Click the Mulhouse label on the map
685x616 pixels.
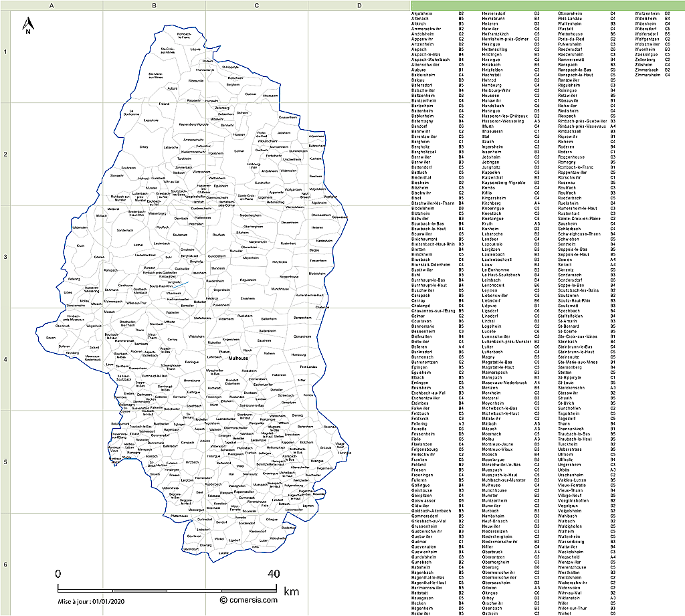[x=238, y=358]
